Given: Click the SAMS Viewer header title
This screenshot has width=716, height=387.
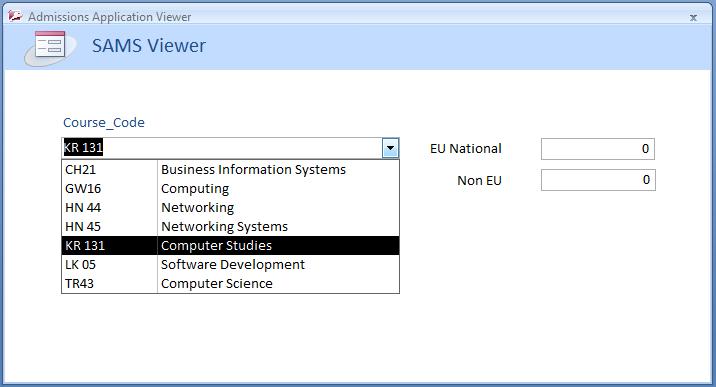Looking at the screenshot, I should [x=149, y=46].
